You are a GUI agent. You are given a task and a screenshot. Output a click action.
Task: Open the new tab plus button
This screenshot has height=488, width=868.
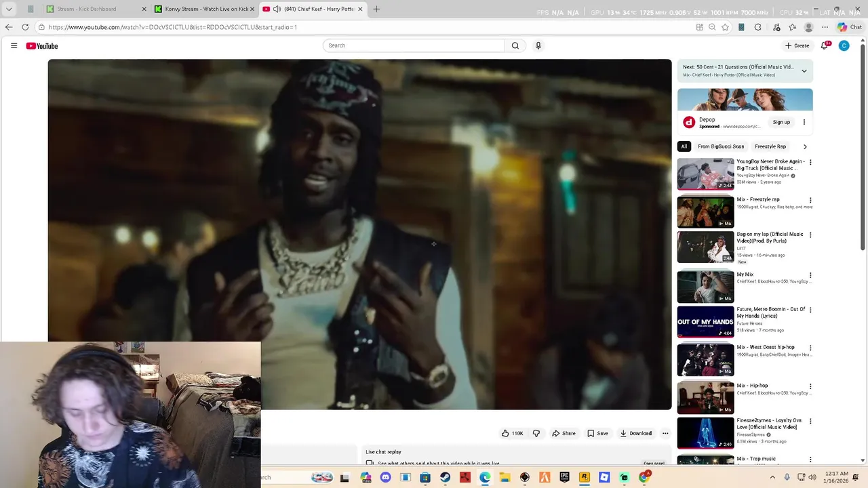coord(376,9)
